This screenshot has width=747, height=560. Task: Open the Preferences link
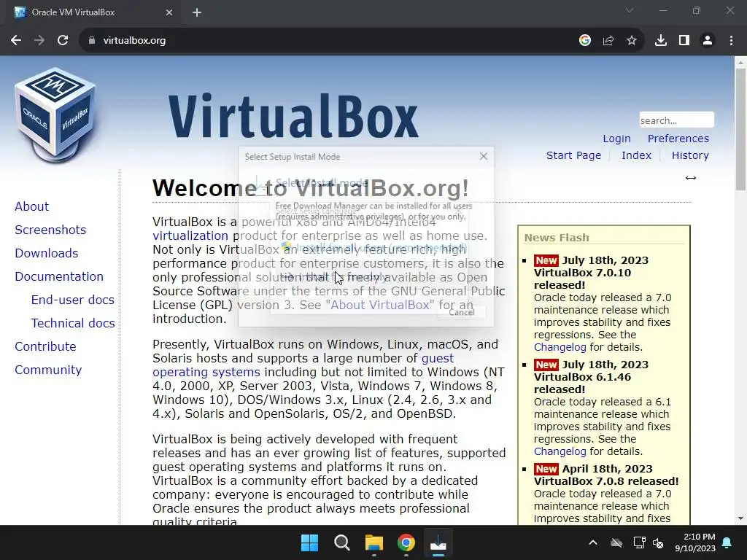678,139
